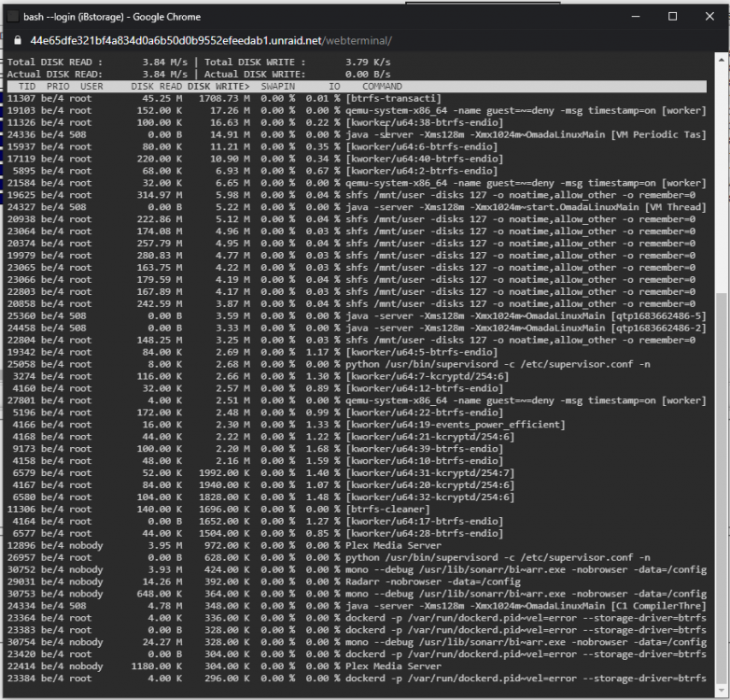Minimize the webterminal window
Viewport: 730px width, 700px height.
(x=636, y=17)
